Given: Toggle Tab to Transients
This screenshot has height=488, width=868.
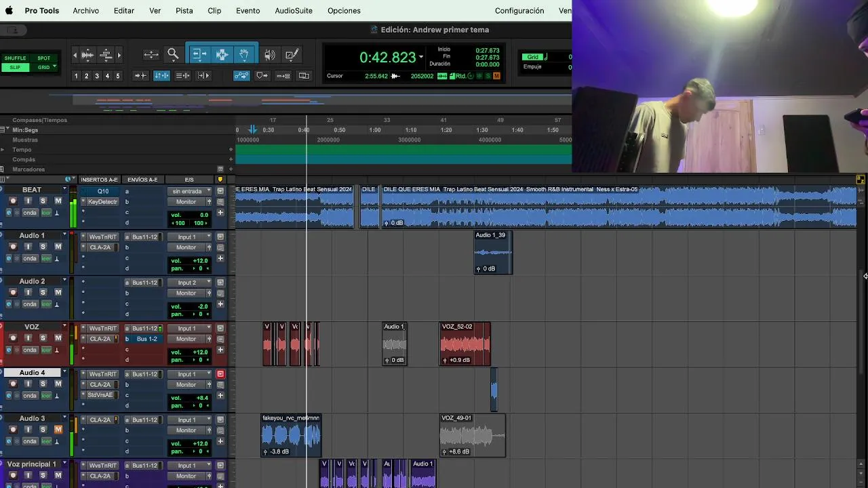Looking at the screenshot, I should coord(140,76).
